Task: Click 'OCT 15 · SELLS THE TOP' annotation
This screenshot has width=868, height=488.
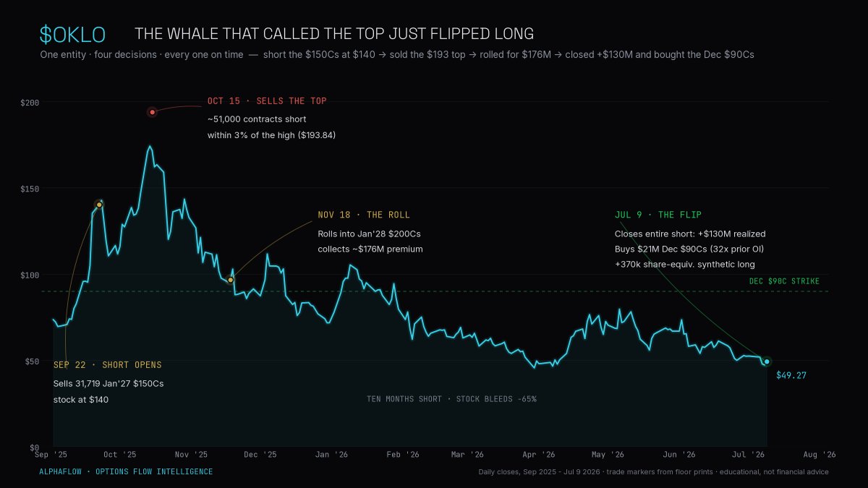Action: 267,101
